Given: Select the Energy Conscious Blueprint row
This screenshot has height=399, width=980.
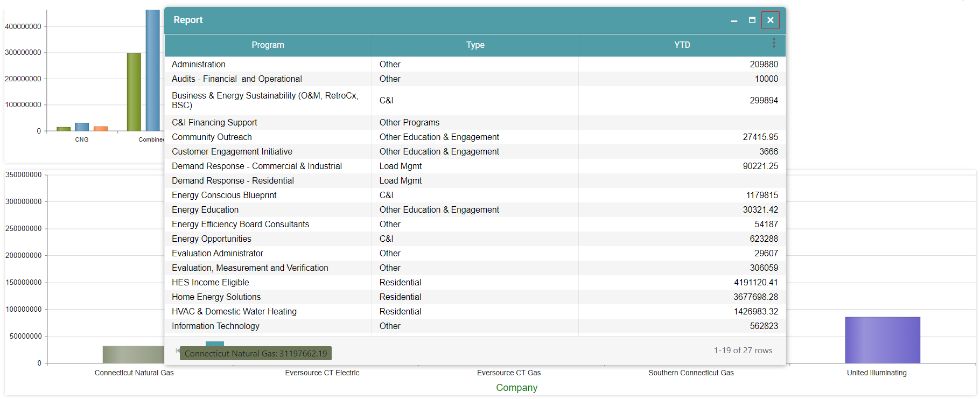Looking at the screenshot, I should click(224, 195).
